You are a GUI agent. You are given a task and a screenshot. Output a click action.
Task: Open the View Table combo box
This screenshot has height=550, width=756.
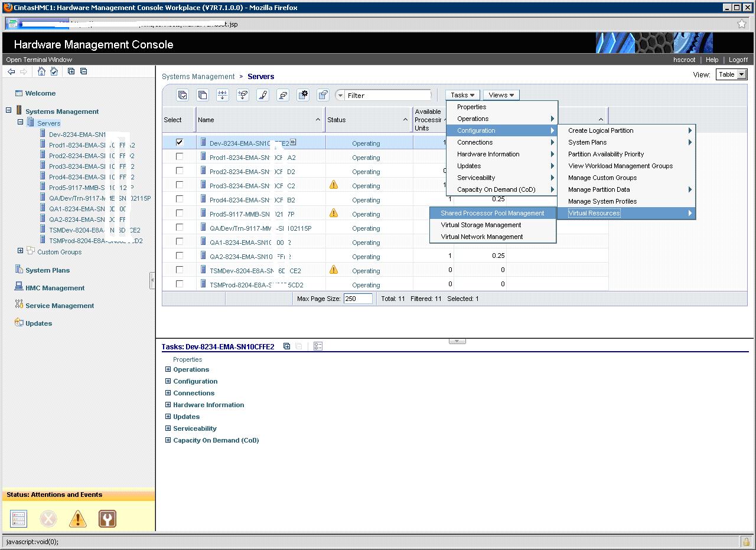(732, 74)
